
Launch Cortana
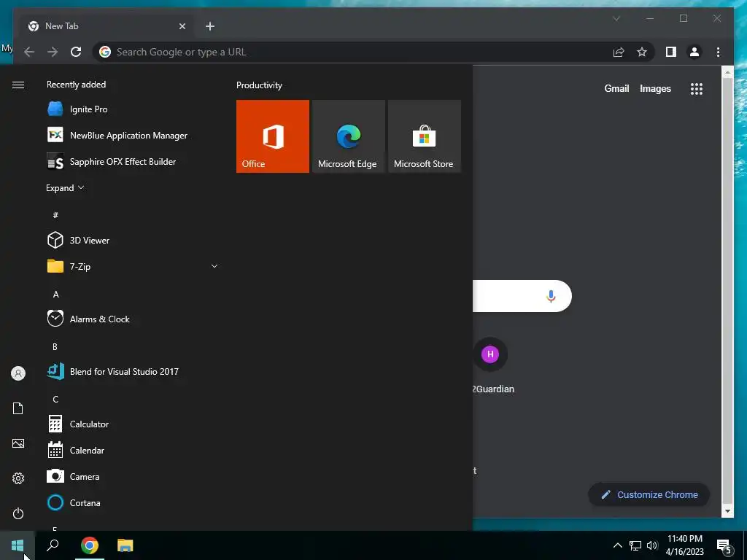pyautogui.click(x=133, y=502)
